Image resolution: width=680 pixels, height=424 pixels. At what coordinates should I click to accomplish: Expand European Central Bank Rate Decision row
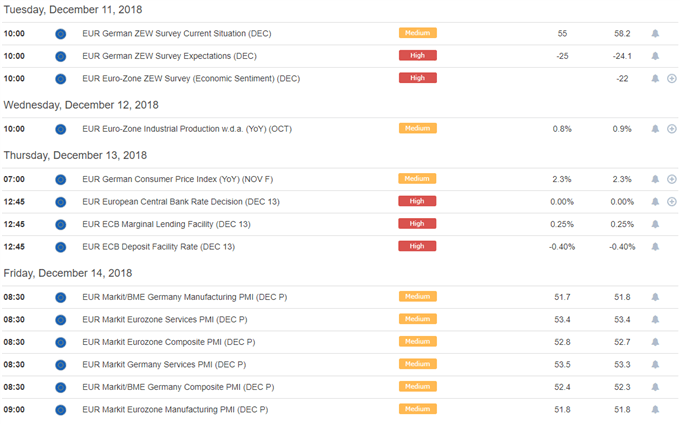pos(672,202)
